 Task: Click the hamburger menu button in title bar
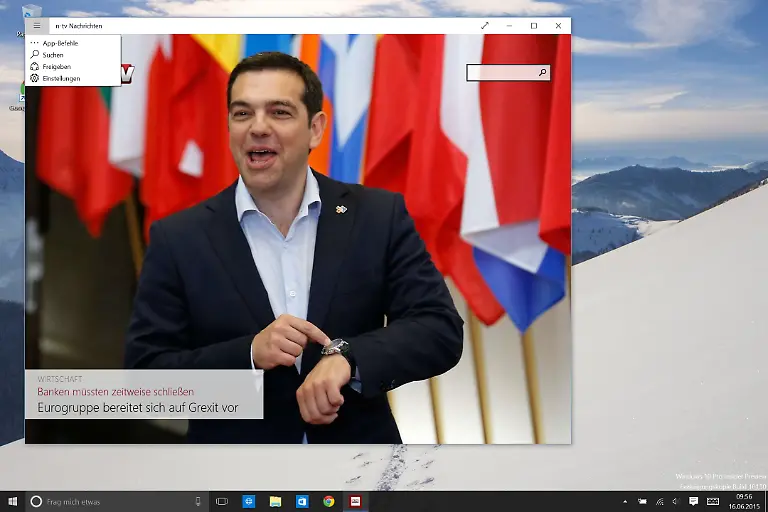(37, 26)
